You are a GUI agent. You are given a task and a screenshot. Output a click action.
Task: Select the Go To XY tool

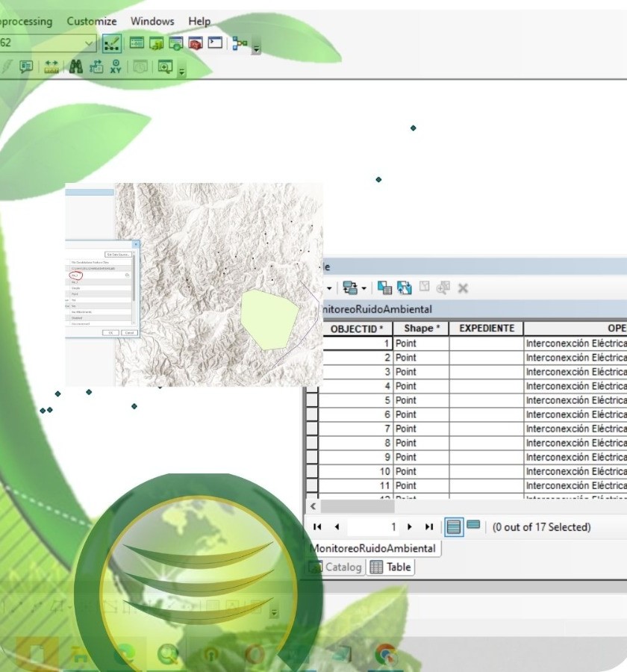(x=116, y=67)
